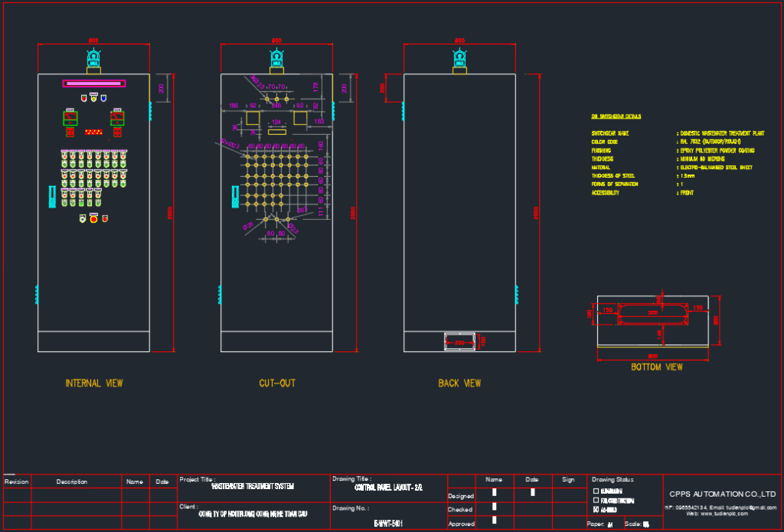Click the cyan door handle in Internal View
Image resolution: width=784 pixels, height=532 pixels.
[x=52, y=197]
